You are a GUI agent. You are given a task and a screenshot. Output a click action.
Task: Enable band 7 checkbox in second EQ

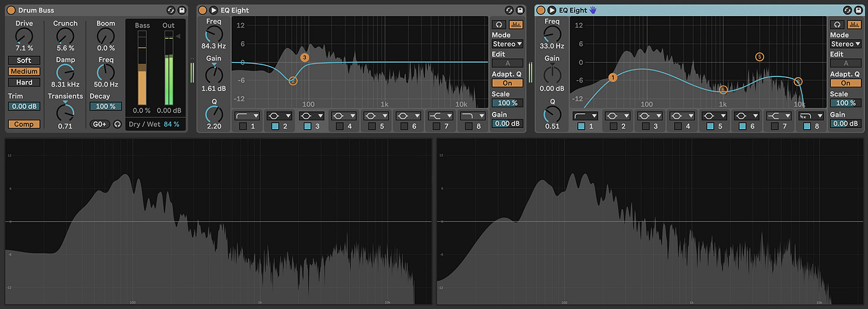(x=774, y=126)
